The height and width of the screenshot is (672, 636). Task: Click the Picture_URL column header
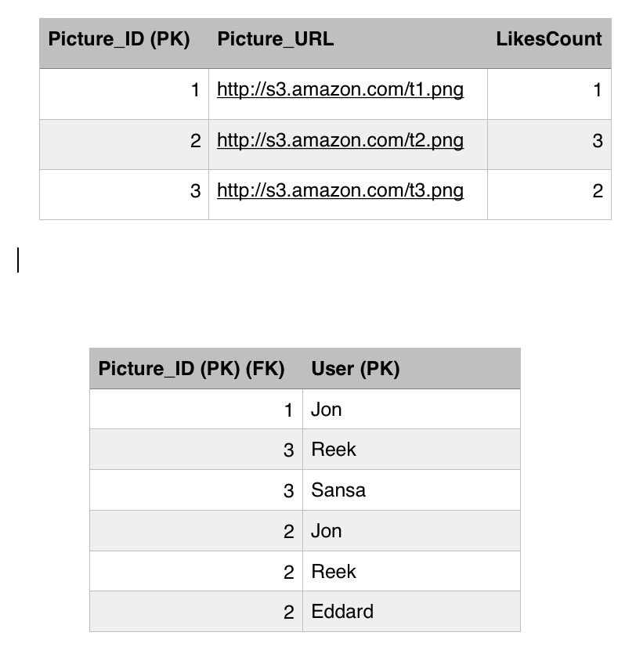point(276,40)
